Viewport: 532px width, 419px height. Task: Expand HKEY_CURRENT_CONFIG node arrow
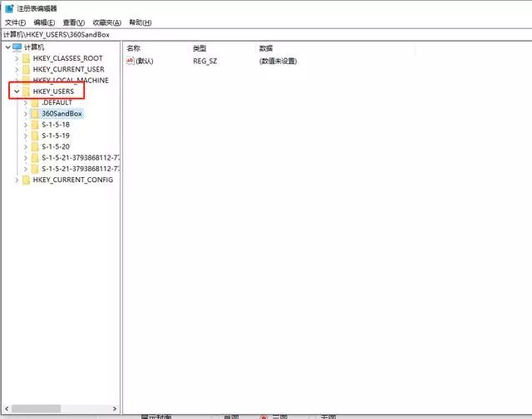pos(17,180)
